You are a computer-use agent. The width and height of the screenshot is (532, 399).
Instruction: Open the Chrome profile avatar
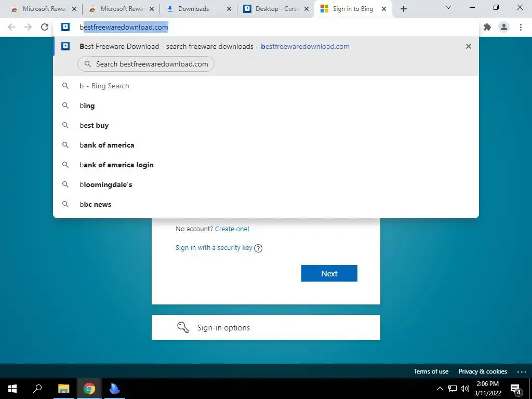tap(504, 27)
